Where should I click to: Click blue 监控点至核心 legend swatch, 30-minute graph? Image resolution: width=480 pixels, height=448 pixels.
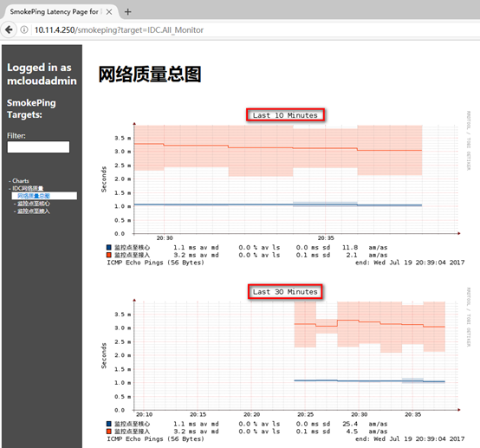point(108,424)
